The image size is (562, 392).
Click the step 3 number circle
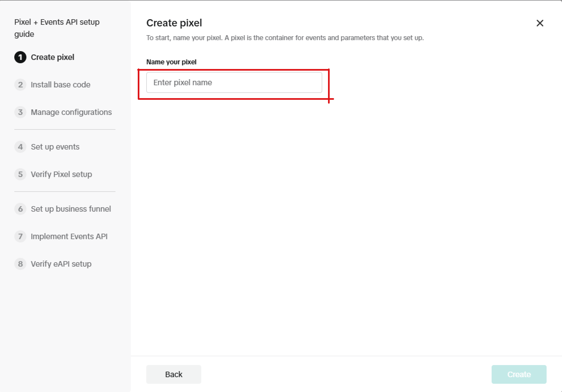coord(20,112)
